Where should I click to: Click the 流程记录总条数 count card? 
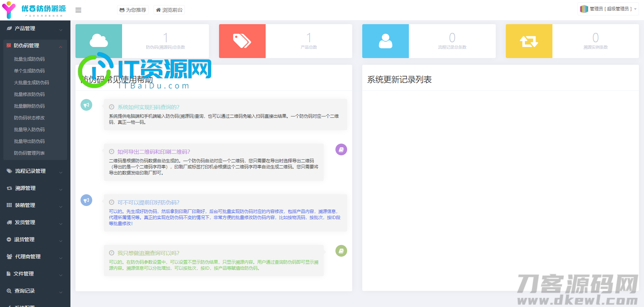452,41
